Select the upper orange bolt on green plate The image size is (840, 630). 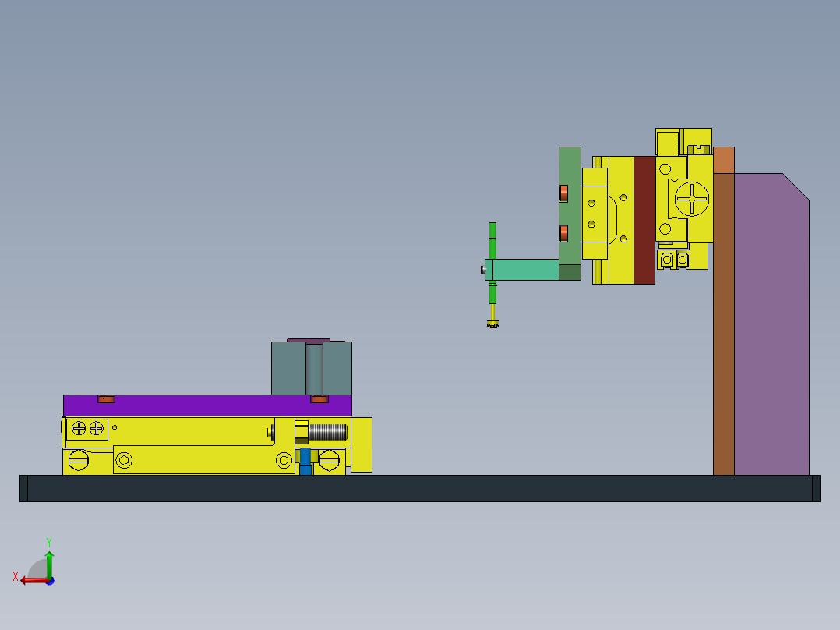(x=563, y=193)
